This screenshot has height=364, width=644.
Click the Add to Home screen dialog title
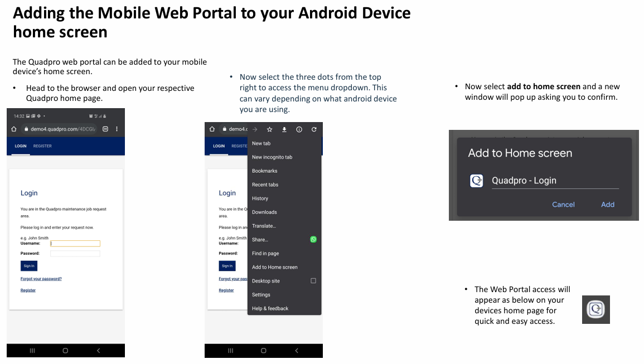520,153
